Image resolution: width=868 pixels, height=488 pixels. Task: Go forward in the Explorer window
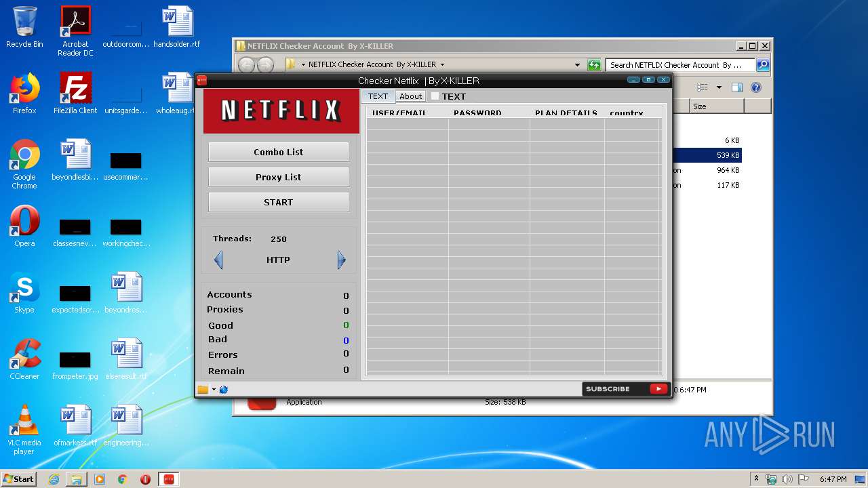[265, 65]
